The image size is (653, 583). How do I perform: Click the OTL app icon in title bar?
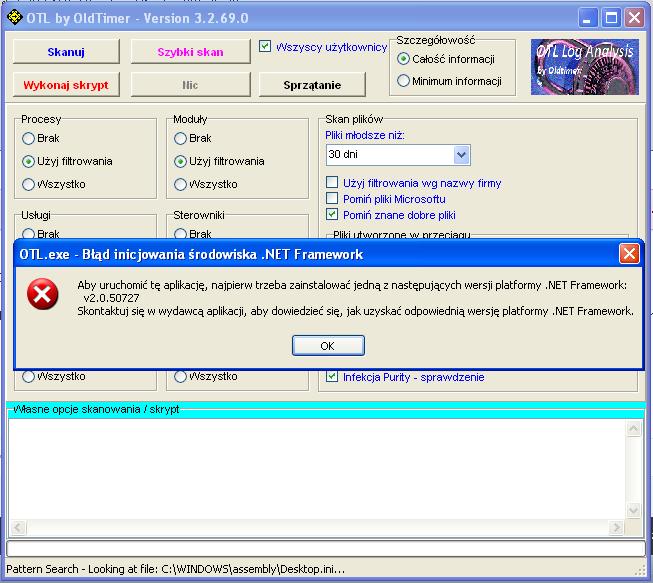pos(15,17)
